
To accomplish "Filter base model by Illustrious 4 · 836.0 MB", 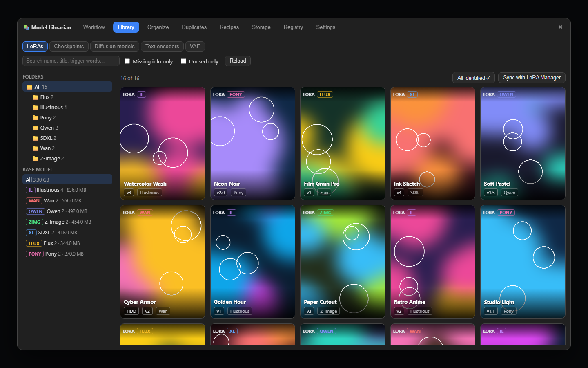I will tap(67, 190).
